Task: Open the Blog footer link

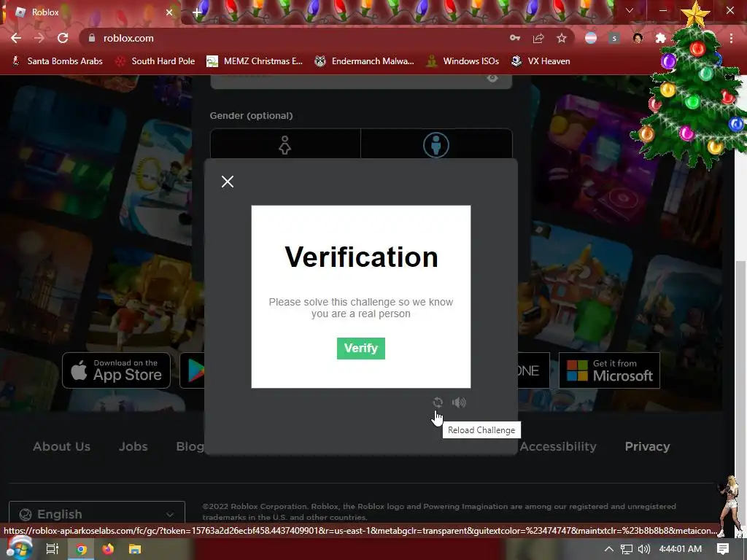Action: pyautogui.click(x=190, y=446)
